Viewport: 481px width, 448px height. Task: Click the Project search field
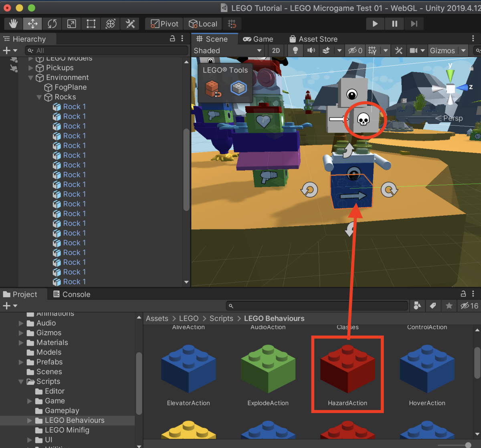[317, 306]
